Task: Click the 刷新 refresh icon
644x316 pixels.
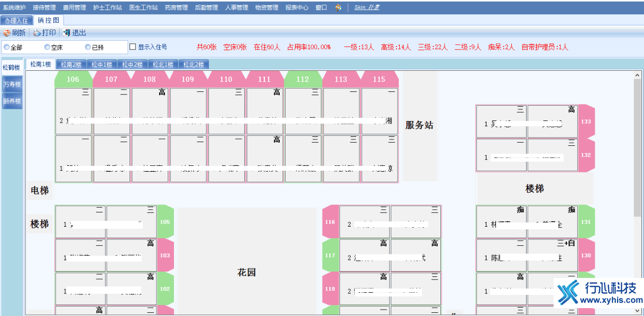Action: pyautogui.click(x=7, y=33)
